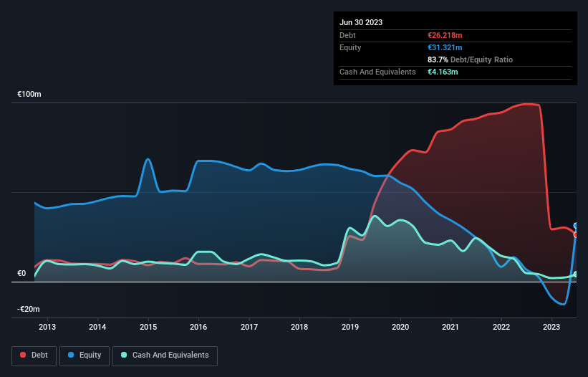This screenshot has height=377, width=588.
Task: Click the 2022 x-axis label
Action: 501,327
